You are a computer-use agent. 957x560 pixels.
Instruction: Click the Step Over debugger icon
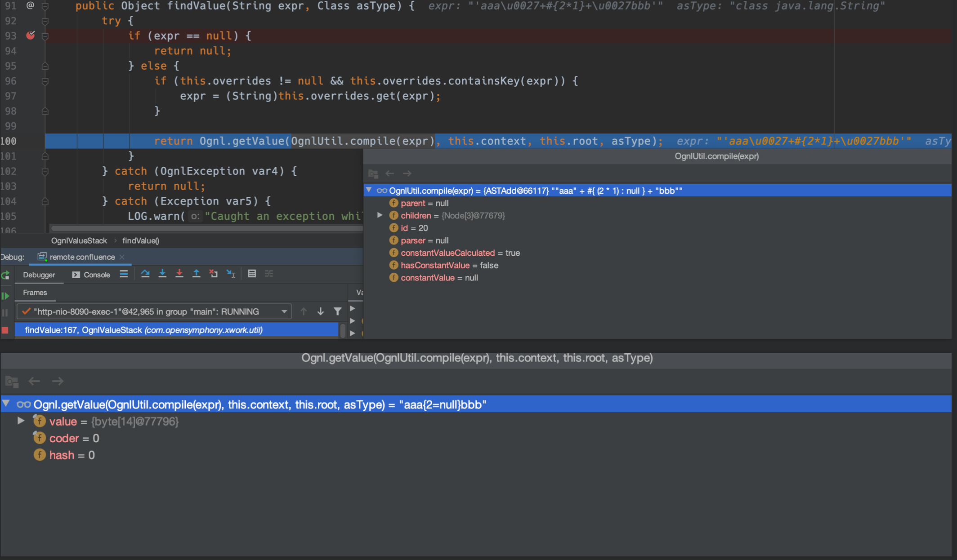pos(145,274)
